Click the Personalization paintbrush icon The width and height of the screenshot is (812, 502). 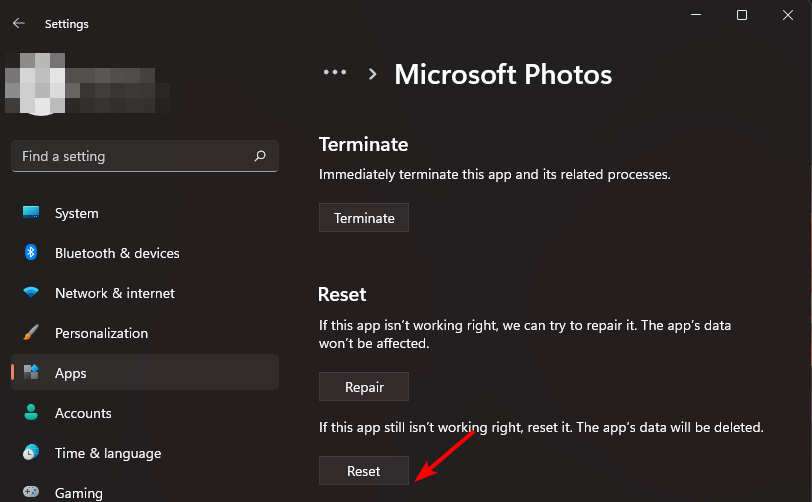31,333
